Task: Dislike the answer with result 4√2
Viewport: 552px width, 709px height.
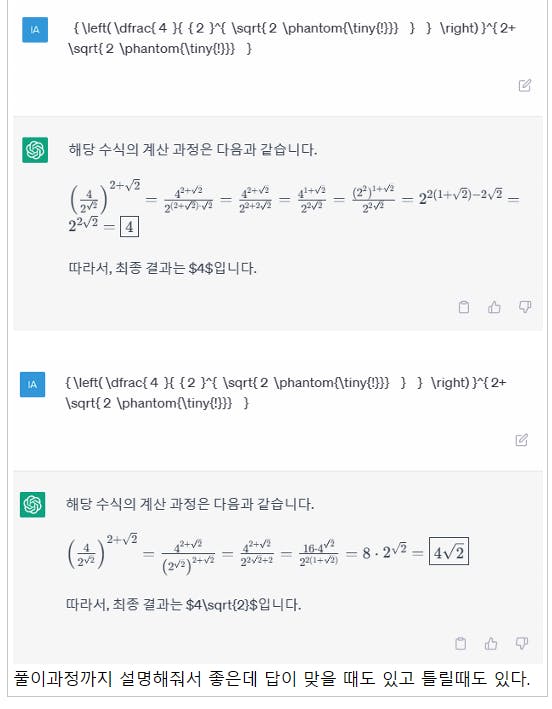Action: [522, 643]
